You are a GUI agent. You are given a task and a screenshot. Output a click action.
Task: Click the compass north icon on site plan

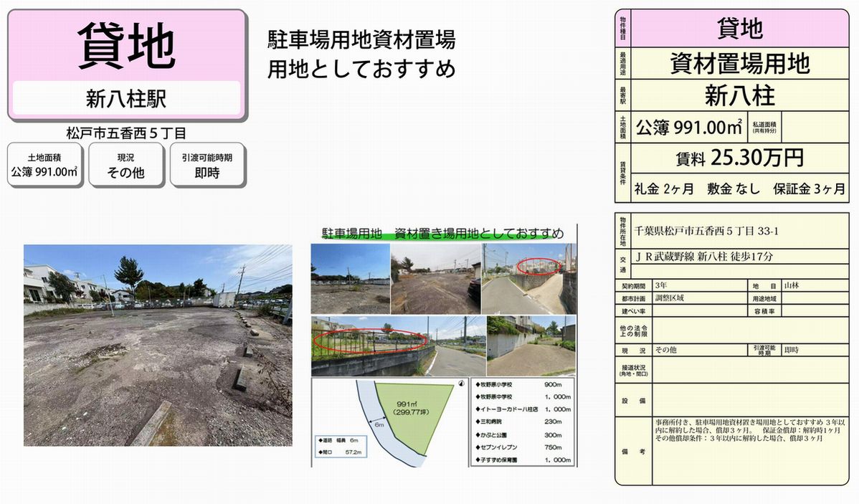460,384
